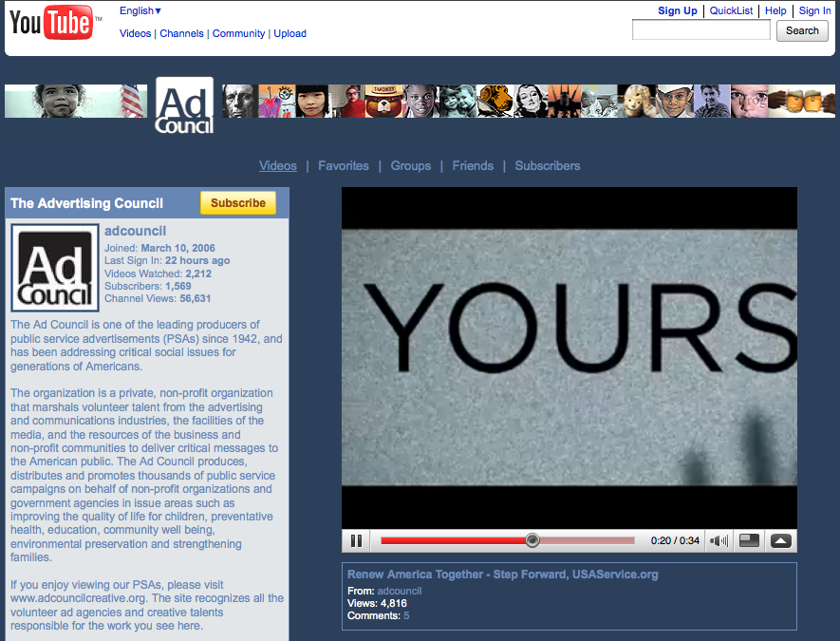Click the Ad Council profile avatar

[55, 268]
